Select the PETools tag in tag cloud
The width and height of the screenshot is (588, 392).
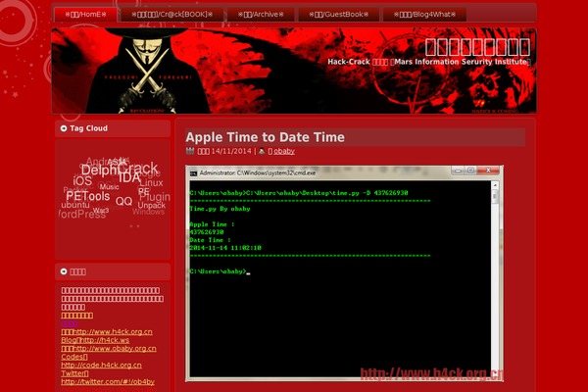tap(88, 196)
